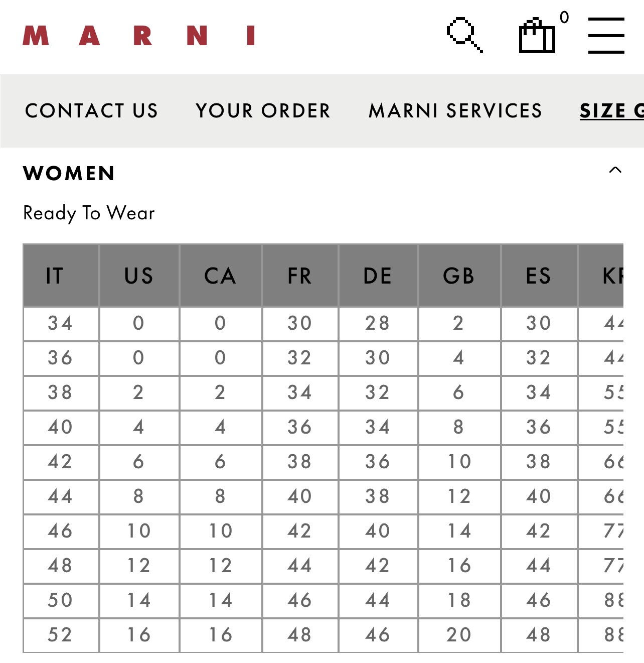644x663 pixels.
Task: Click the WOMEN section heading
Action: [x=69, y=173]
